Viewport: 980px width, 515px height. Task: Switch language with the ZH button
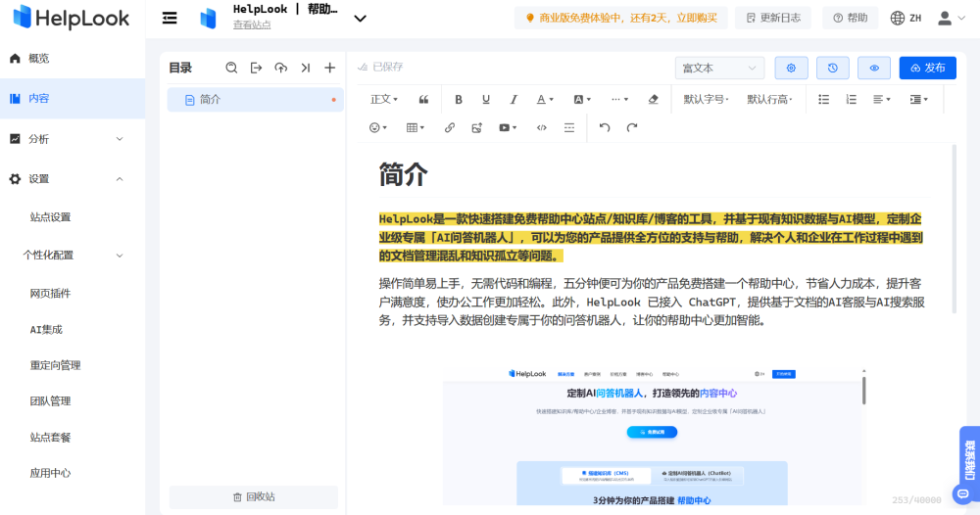pos(906,18)
